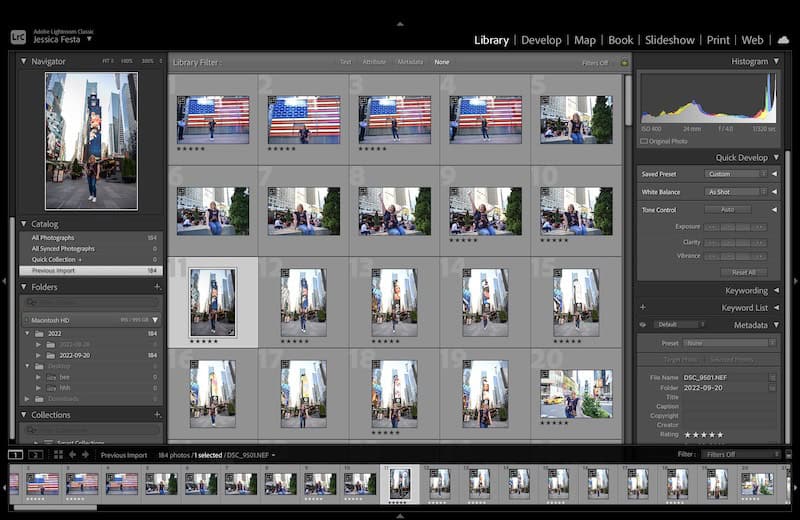Screen dimensions: 800x520
Task: Select Previous Import in Catalog
Action: [91, 270]
